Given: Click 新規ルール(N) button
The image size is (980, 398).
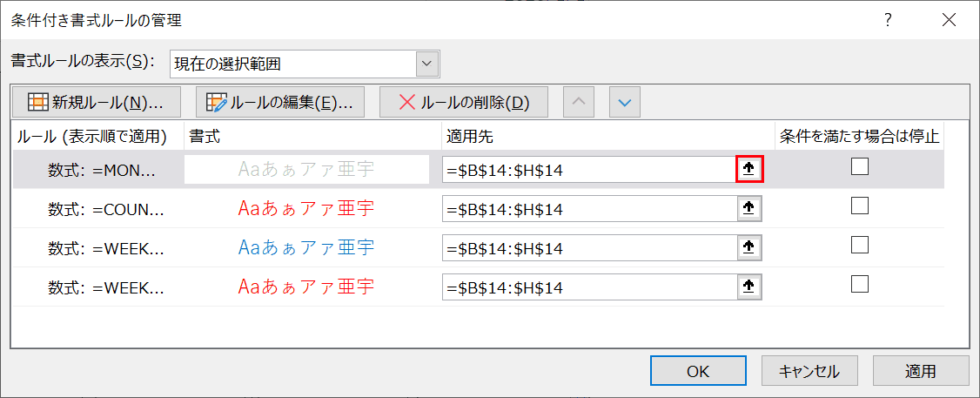Looking at the screenshot, I should tap(96, 102).
